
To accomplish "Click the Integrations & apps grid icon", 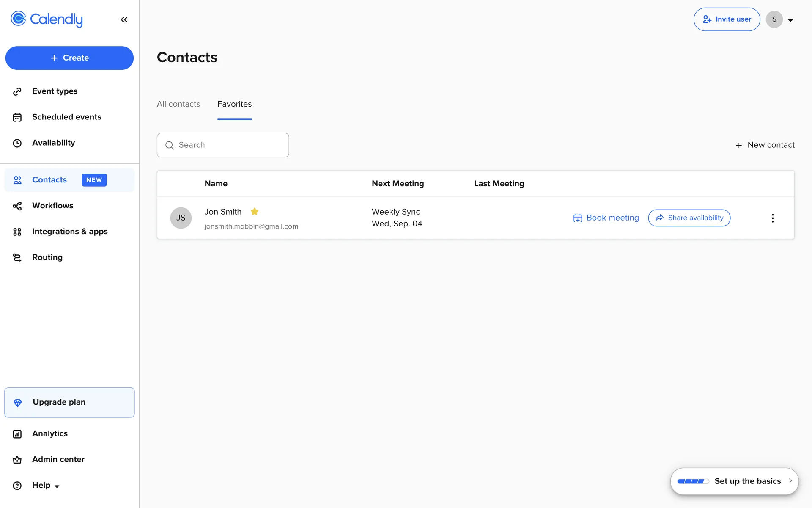I will 17,232.
